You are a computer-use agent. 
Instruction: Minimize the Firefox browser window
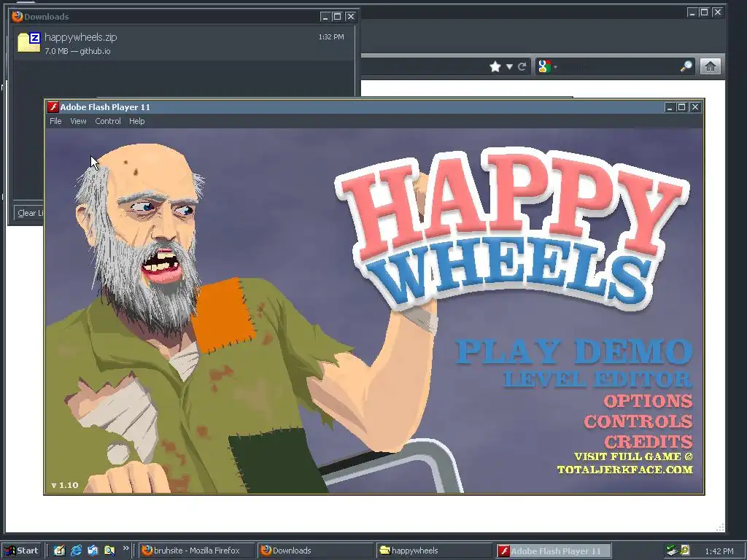click(x=692, y=12)
